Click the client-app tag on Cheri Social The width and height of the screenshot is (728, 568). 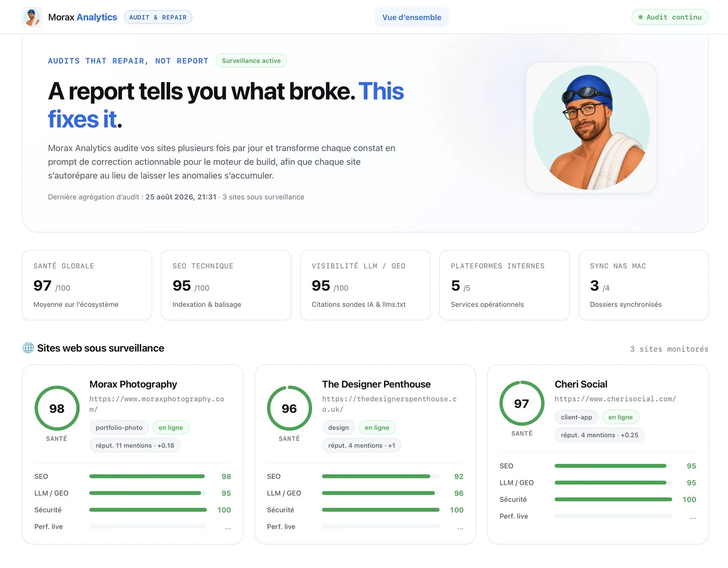tap(576, 417)
